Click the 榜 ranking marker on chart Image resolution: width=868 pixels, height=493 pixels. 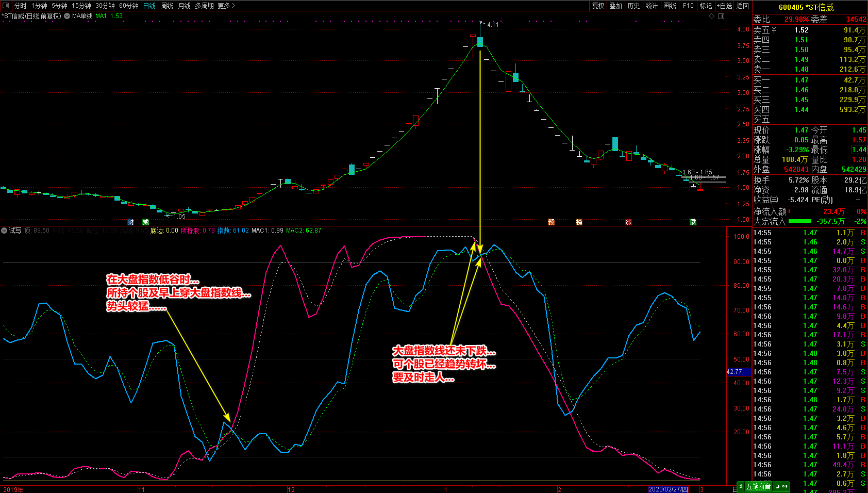[579, 222]
